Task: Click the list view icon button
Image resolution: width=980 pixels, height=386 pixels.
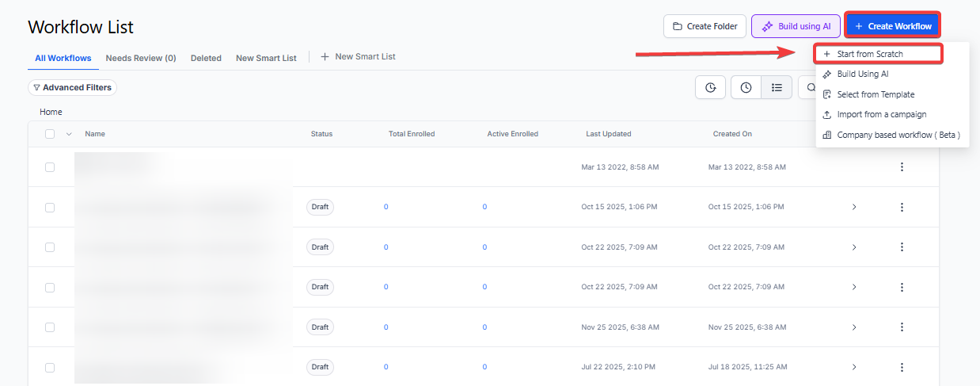Action: click(x=777, y=88)
